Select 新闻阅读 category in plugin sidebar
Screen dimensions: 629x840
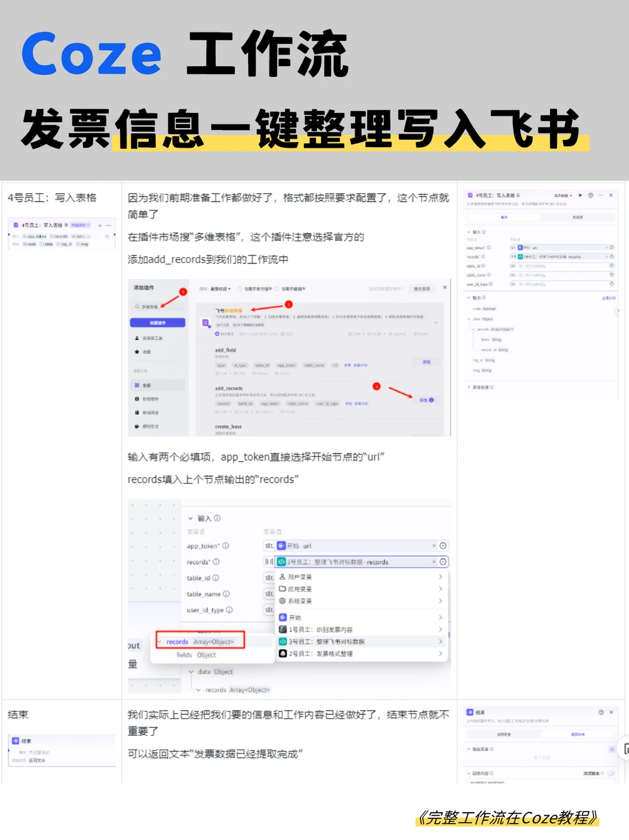pyautogui.click(x=147, y=413)
